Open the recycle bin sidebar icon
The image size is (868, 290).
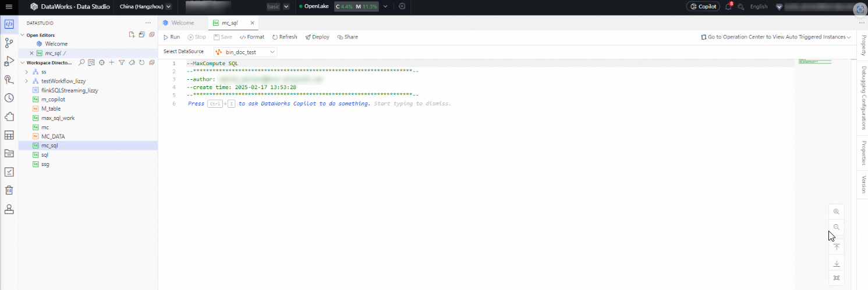click(9, 190)
